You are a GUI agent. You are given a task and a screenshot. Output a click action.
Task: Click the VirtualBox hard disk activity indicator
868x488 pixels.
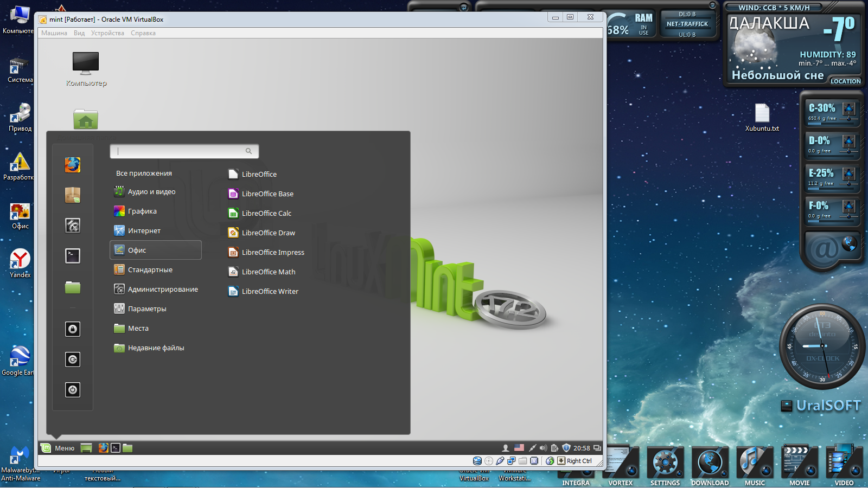pyautogui.click(x=477, y=461)
